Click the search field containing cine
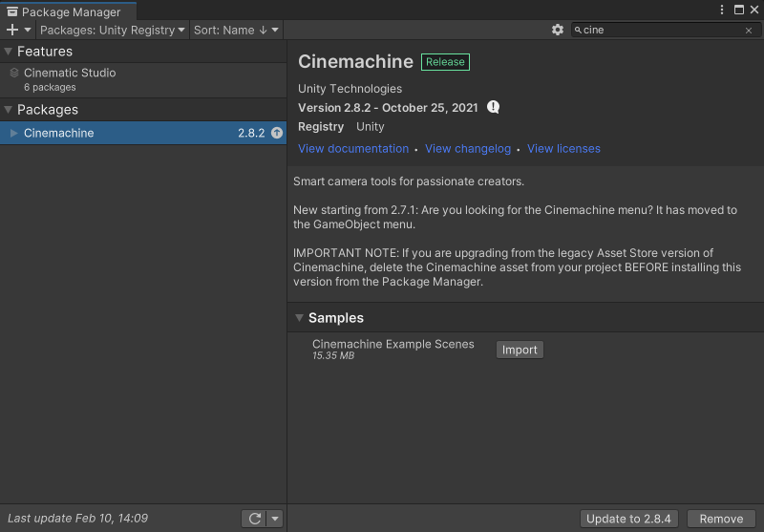 click(665, 31)
